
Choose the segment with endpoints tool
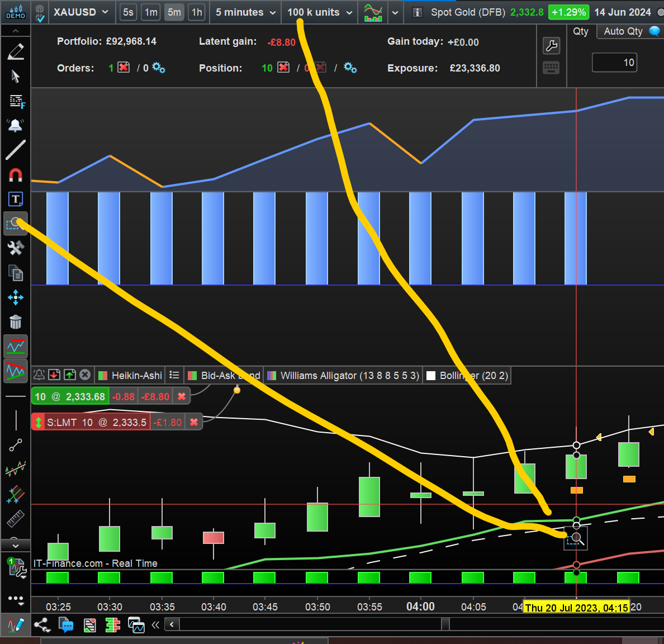point(16,446)
